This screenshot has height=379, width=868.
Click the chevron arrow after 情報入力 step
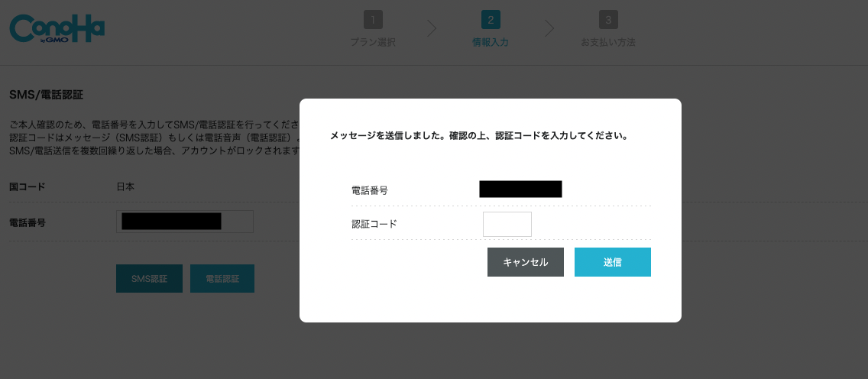coord(549,29)
